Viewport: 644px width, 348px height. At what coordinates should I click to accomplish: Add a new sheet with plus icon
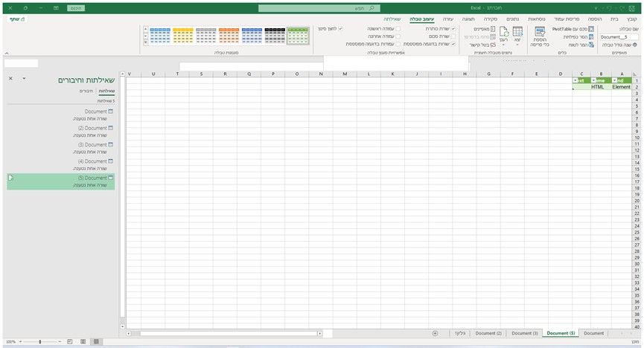point(435,333)
